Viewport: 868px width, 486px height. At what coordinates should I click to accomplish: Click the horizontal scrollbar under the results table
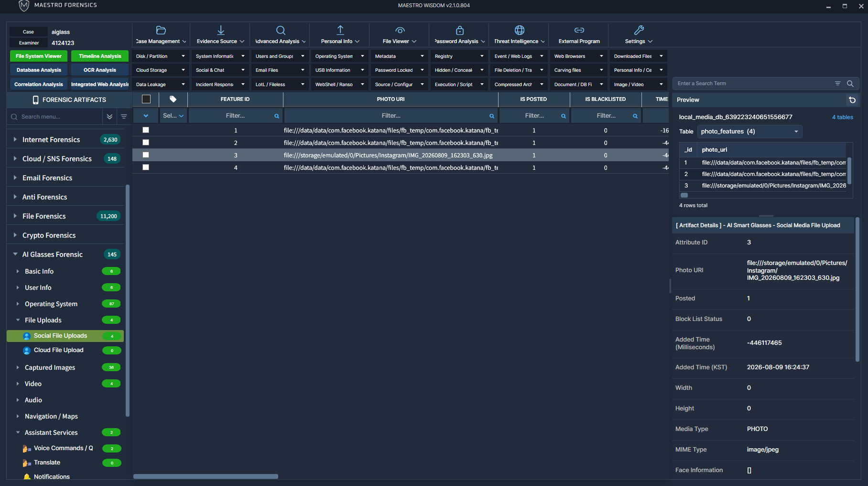[x=206, y=476]
